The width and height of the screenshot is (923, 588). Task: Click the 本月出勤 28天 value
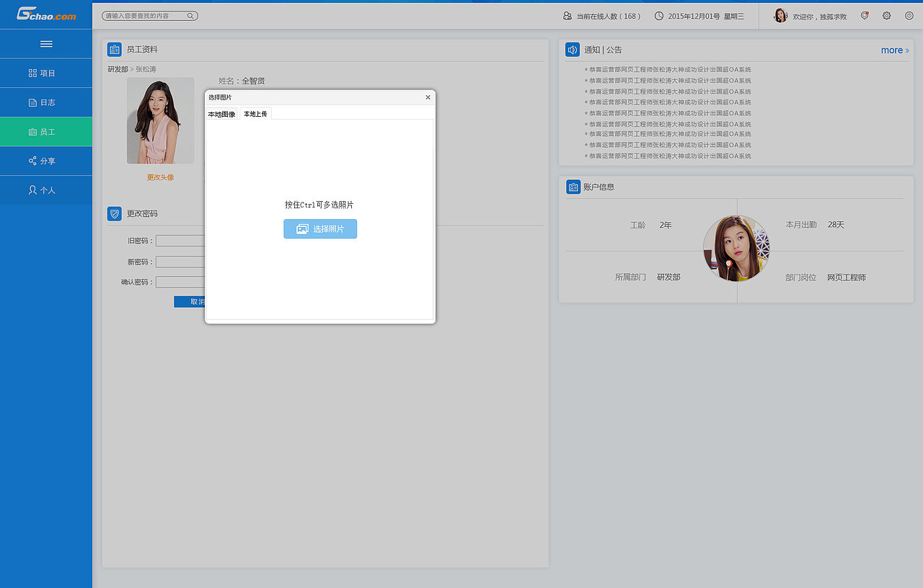[x=836, y=225]
